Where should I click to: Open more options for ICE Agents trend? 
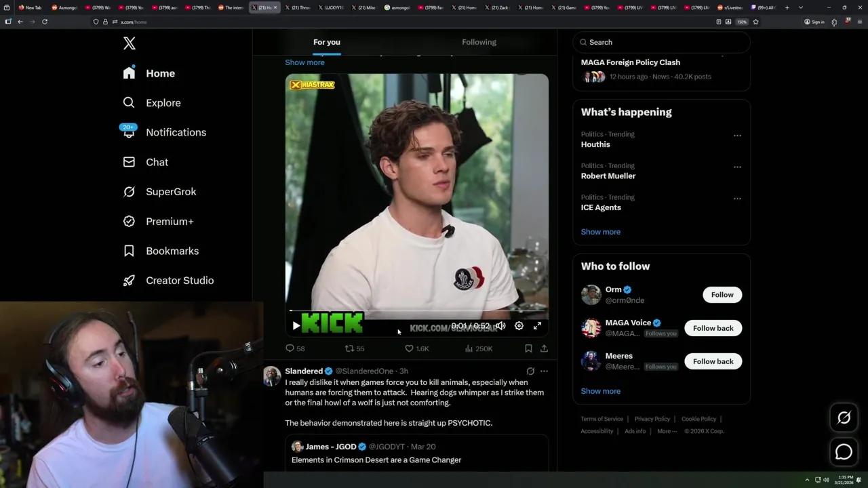[x=737, y=199]
